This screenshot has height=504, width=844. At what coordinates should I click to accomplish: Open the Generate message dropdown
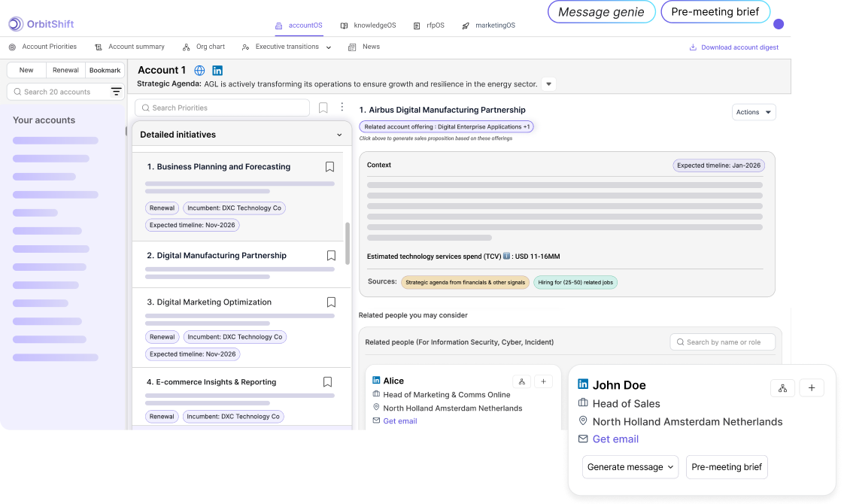630,467
